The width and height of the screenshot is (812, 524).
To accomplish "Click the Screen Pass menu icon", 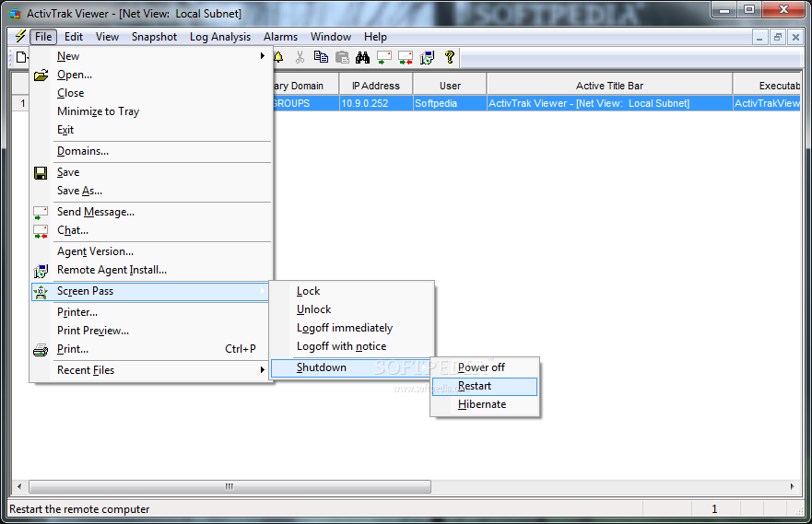I will click(x=41, y=292).
